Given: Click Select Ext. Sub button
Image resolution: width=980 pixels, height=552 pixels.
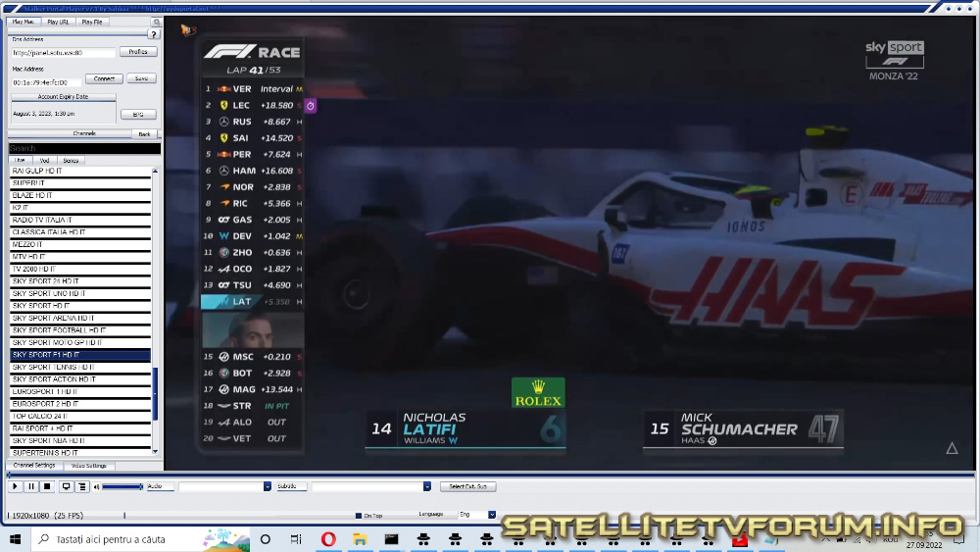Looking at the screenshot, I should (468, 486).
